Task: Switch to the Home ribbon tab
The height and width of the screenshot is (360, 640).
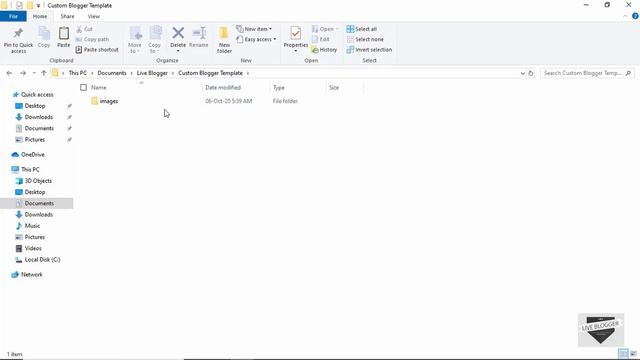Action: pyautogui.click(x=40, y=16)
